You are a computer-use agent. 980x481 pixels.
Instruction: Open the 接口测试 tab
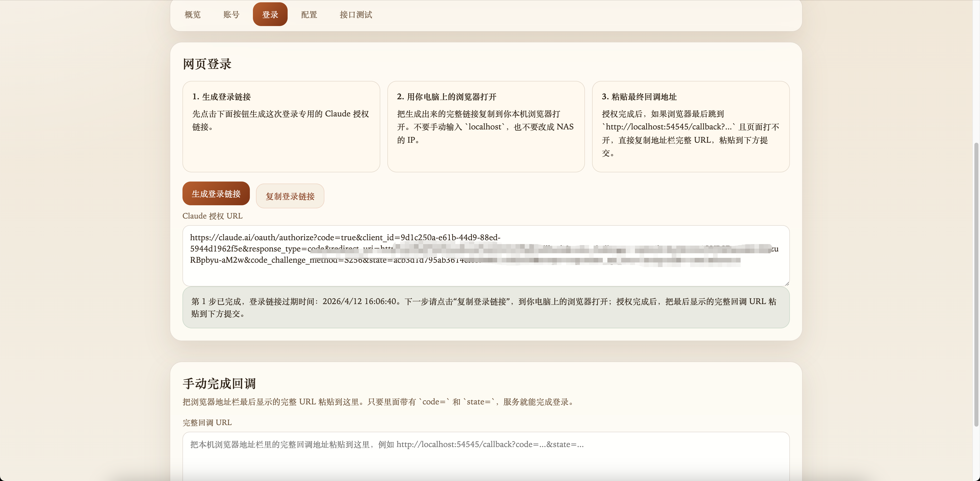(356, 15)
